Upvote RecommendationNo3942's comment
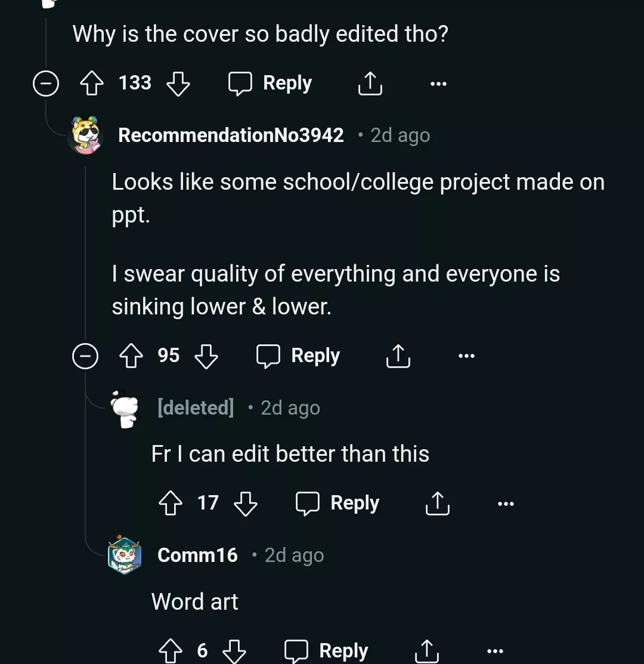The height and width of the screenshot is (664, 644). 131,356
